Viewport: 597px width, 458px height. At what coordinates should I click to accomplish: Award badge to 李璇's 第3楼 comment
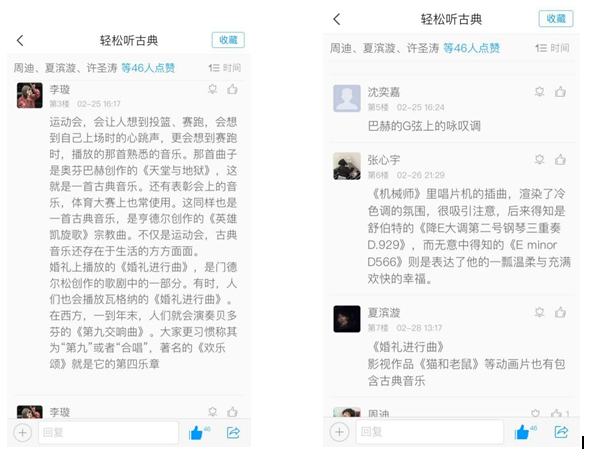click(x=212, y=89)
